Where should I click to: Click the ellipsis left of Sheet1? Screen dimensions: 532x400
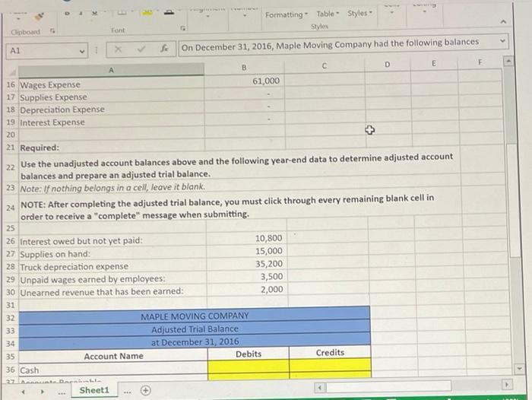62,393
